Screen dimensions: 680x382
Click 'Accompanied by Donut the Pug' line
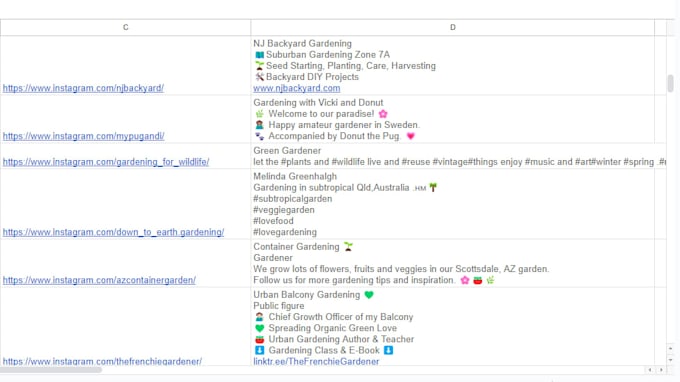coord(334,136)
